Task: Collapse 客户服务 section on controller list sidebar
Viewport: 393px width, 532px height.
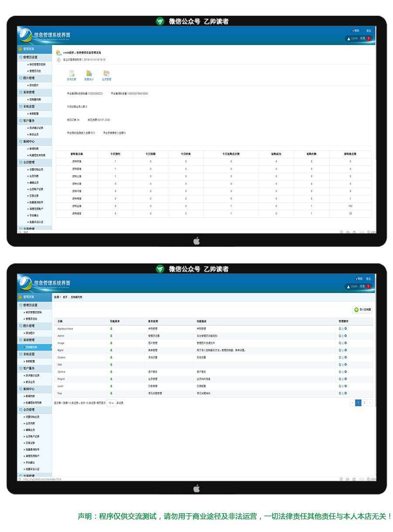Action: [x=34, y=368]
